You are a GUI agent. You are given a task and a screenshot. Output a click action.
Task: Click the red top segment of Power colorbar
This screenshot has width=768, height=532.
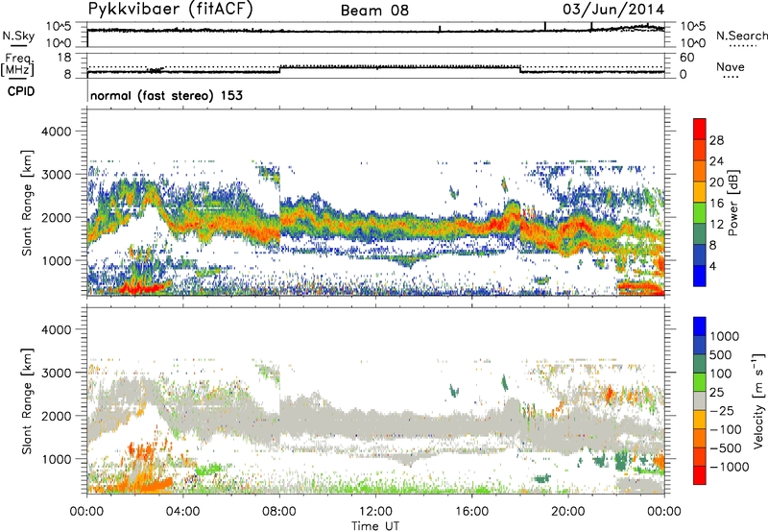pos(700,129)
